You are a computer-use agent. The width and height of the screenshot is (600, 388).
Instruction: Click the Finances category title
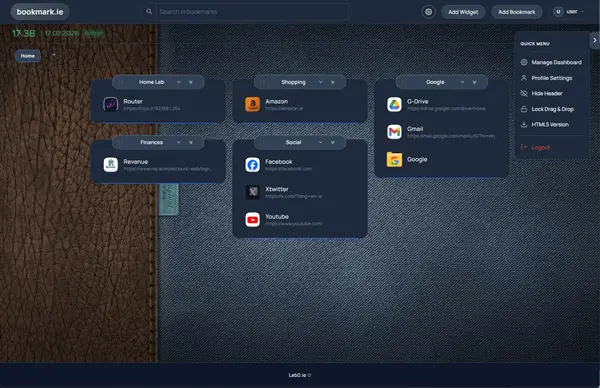pos(152,142)
